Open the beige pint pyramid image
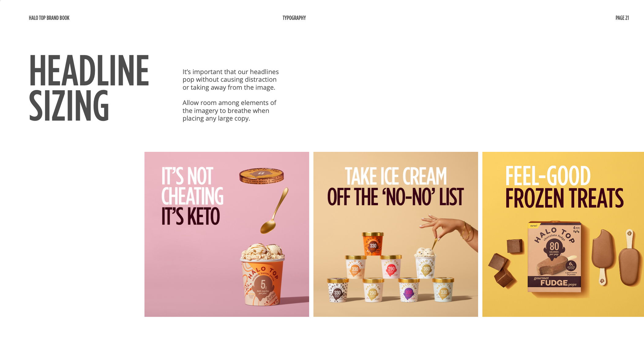The image size is (644, 360). pos(396,234)
